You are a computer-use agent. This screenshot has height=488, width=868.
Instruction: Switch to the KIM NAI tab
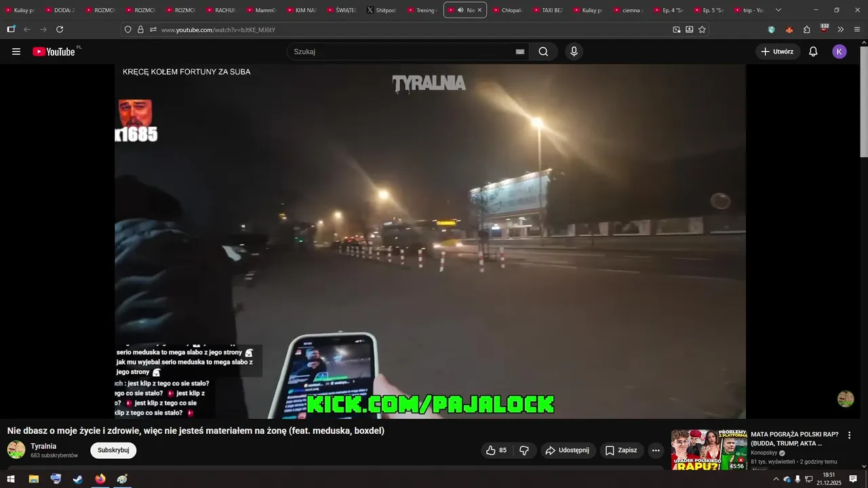tap(301, 10)
